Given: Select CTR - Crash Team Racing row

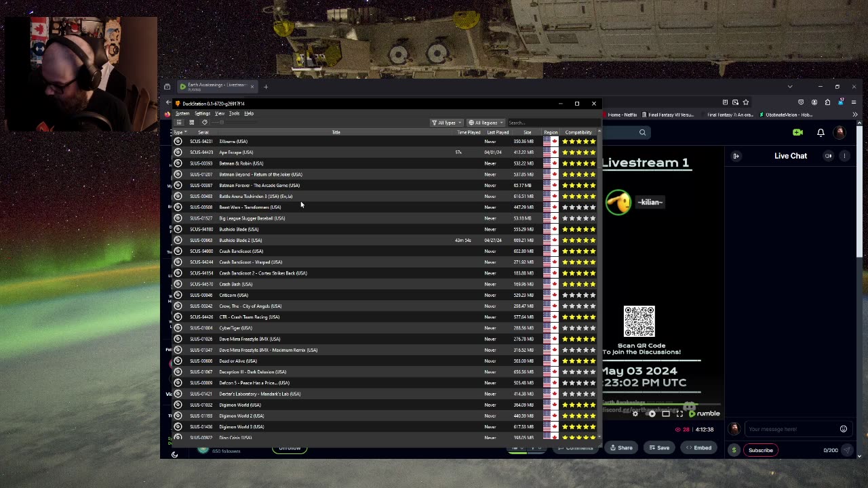Looking at the screenshot, I should [x=385, y=317].
